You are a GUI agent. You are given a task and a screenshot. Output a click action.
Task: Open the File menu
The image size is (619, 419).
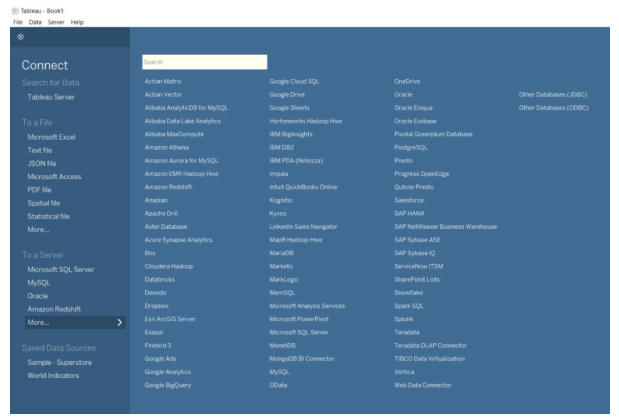18,22
